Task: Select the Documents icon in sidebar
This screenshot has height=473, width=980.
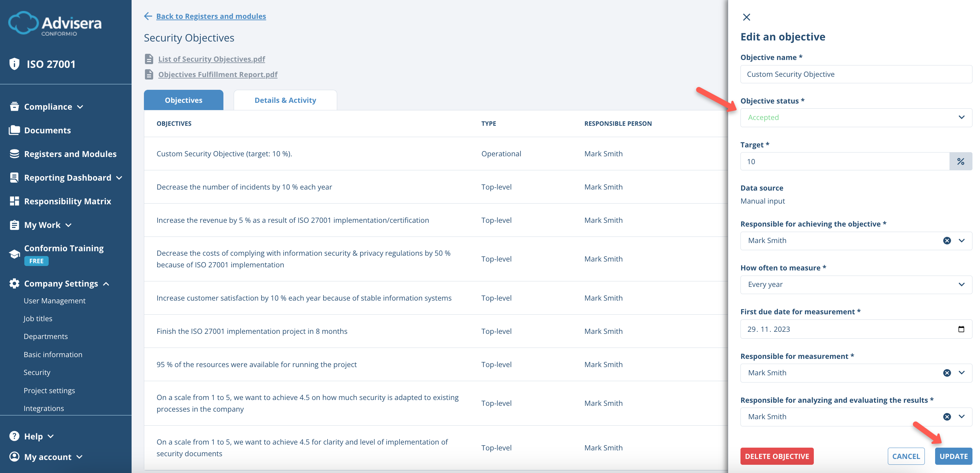Action: point(14,130)
